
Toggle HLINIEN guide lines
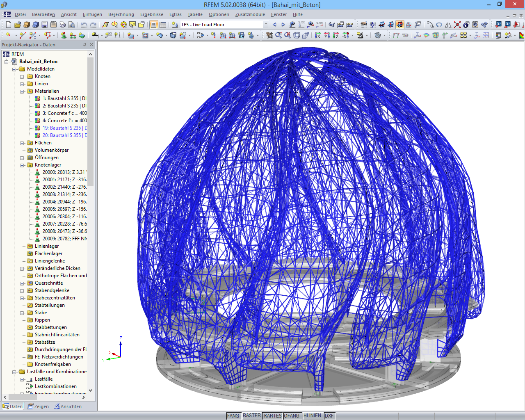pyautogui.click(x=312, y=415)
